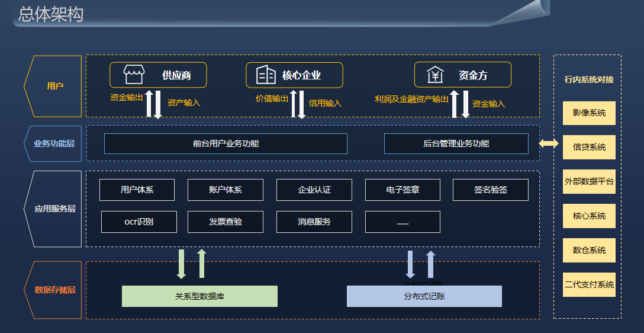644x333 pixels.
Task: Click the 利润及金融资产输出 label
Action: click(x=411, y=99)
